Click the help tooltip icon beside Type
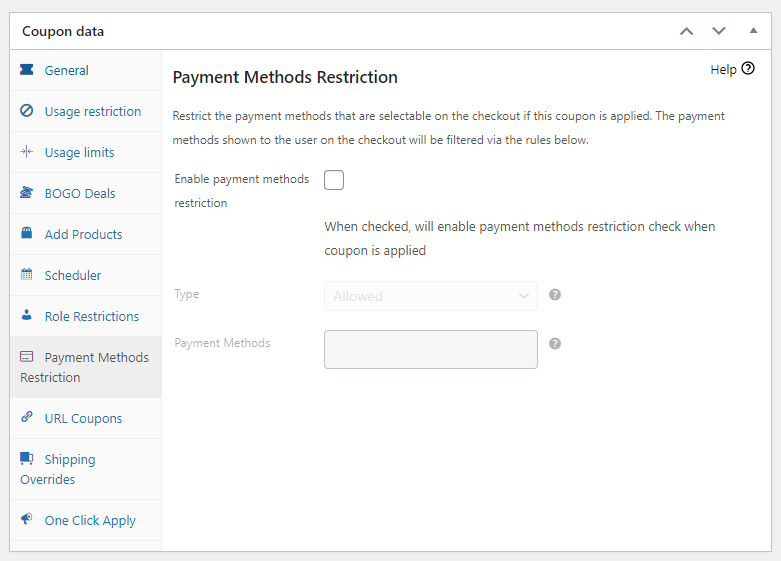The image size is (781, 561). 555,295
